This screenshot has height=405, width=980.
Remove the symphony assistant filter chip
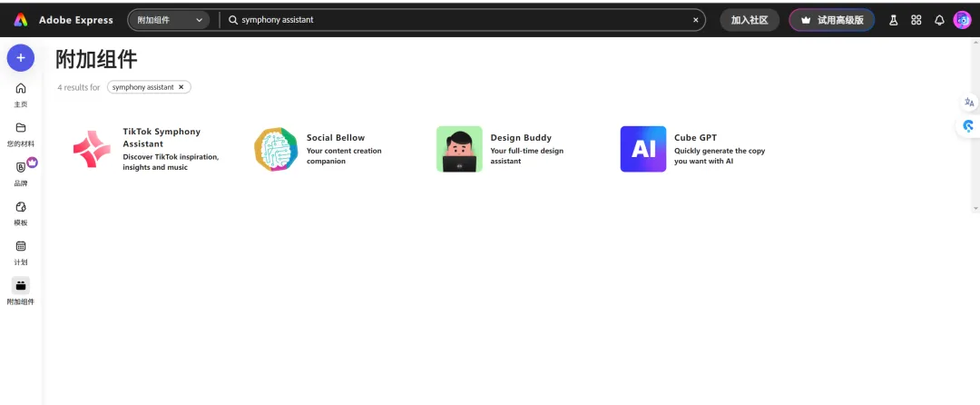181,87
